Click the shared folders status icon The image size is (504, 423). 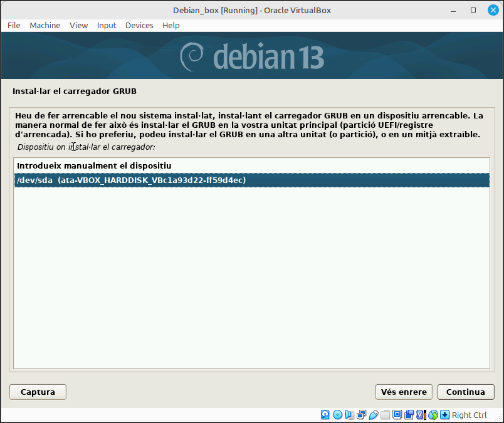[x=385, y=415]
